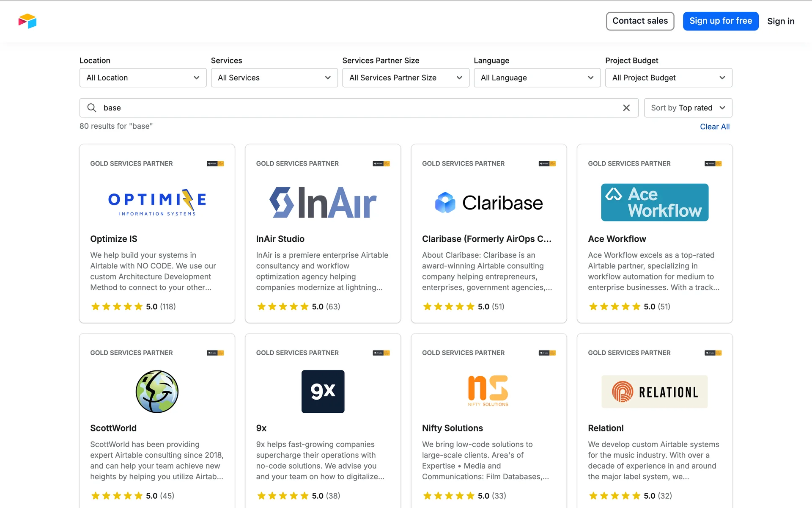Viewport: 812px width, 508px height.
Task: Click the Nifty Solutions NS logo
Action: (x=488, y=391)
